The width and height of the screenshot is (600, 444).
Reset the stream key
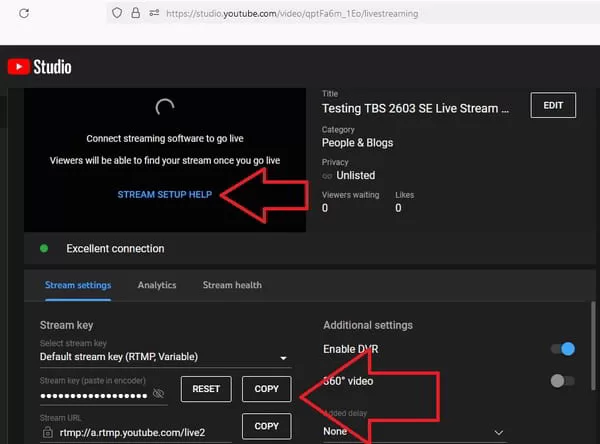coord(206,389)
